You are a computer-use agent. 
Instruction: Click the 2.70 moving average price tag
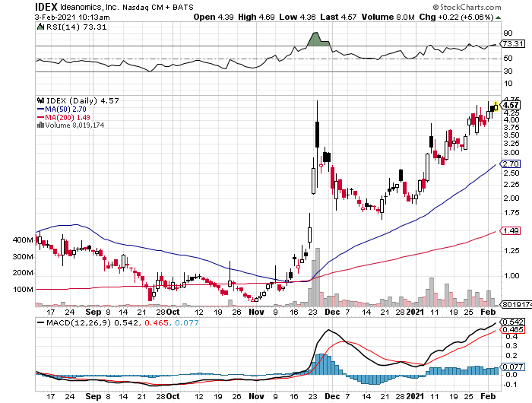click(511, 164)
